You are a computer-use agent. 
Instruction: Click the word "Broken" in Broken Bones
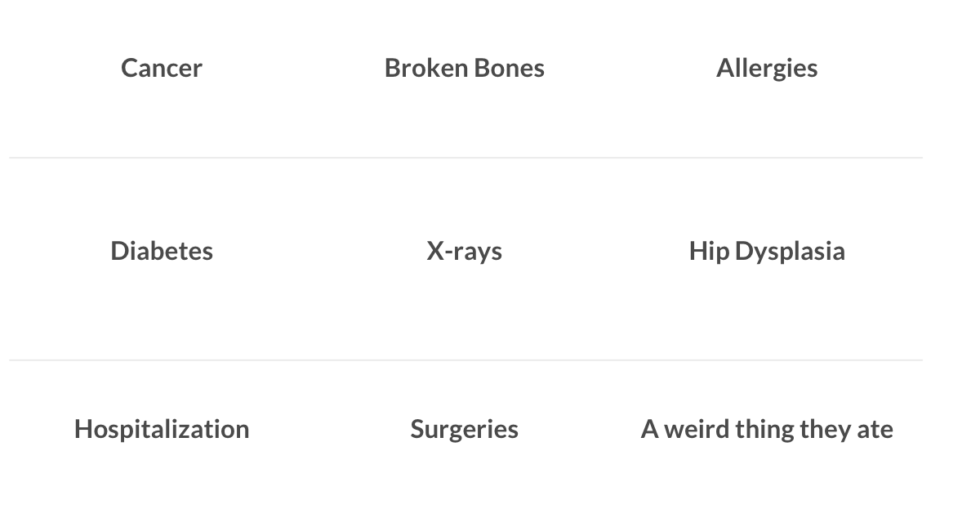pyautogui.click(x=425, y=68)
